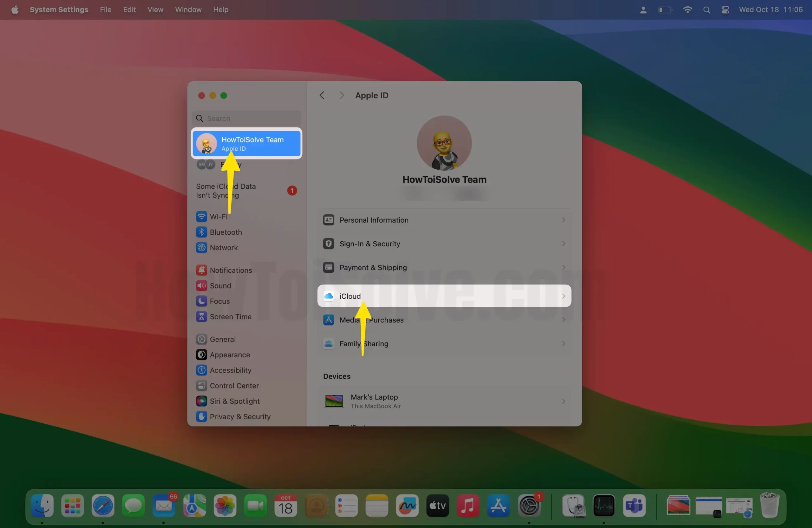Click the Personal Information card icon
This screenshot has width=812, height=528.
329,220
